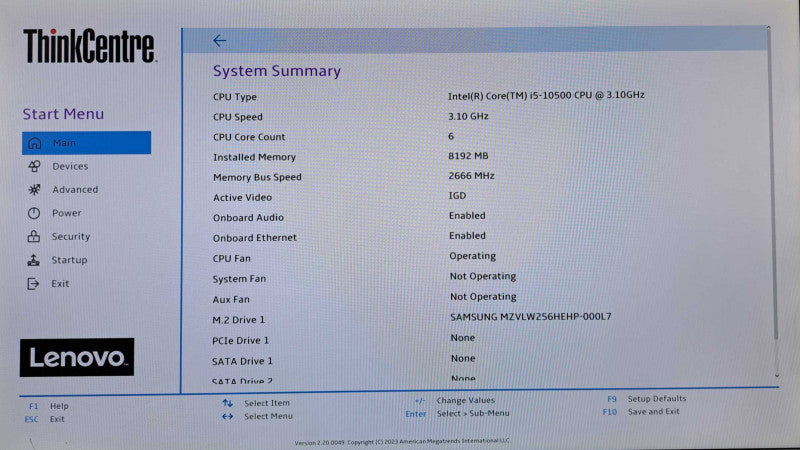800x450 pixels.
Task: Click the Memory Bus Speed label
Action: click(x=257, y=178)
